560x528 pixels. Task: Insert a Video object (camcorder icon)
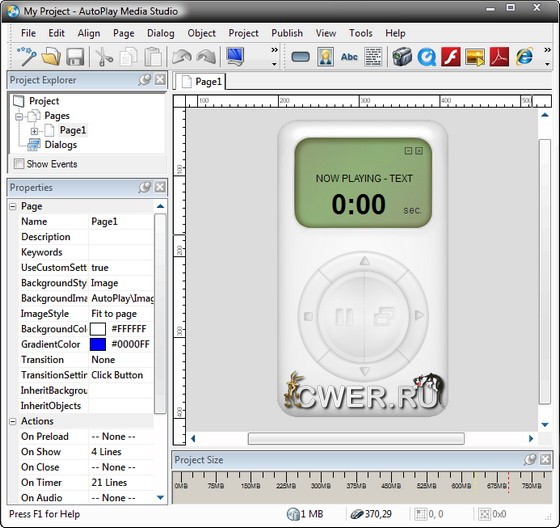(x=402, y=56)
